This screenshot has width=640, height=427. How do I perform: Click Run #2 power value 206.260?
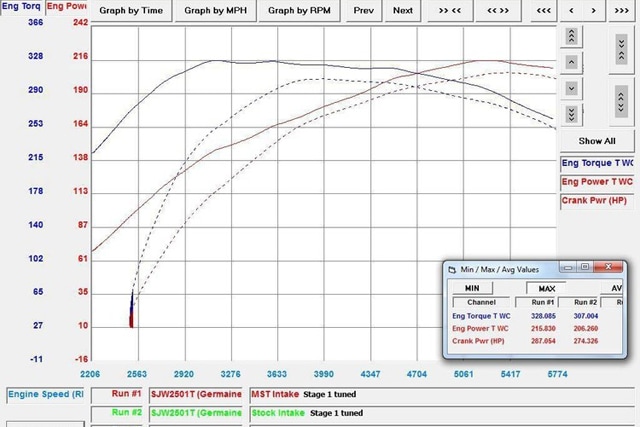586,328
